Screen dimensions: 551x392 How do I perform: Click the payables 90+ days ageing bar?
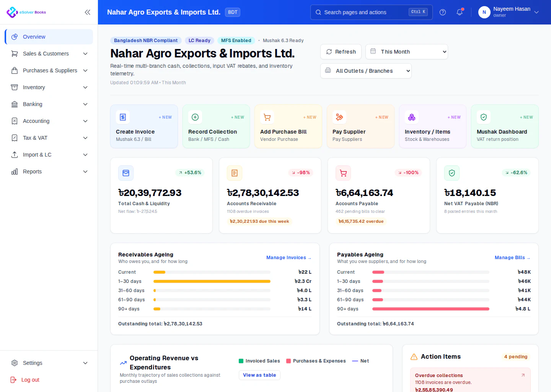[x=431, y=309]
